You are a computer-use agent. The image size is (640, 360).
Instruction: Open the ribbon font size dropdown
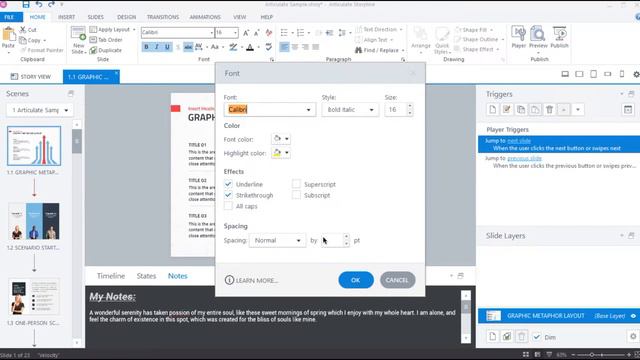236,33
